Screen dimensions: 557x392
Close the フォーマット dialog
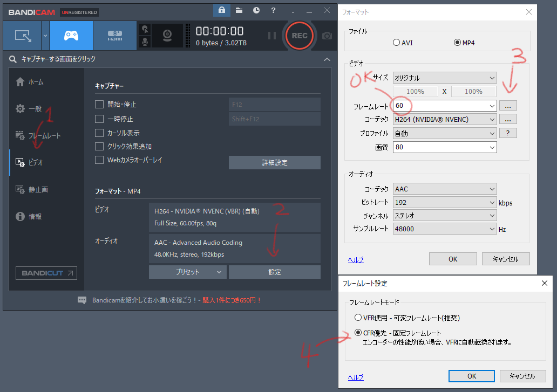tap(528, 12)
